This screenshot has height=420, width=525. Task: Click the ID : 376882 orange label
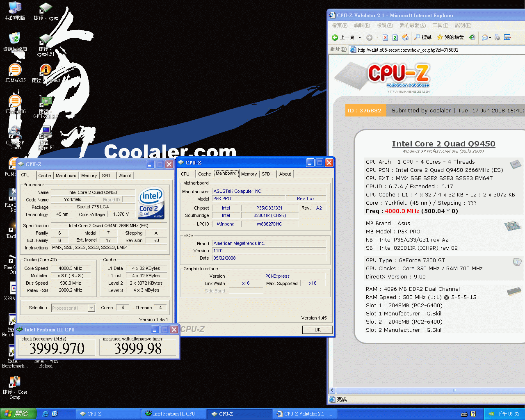coord(365,110)
